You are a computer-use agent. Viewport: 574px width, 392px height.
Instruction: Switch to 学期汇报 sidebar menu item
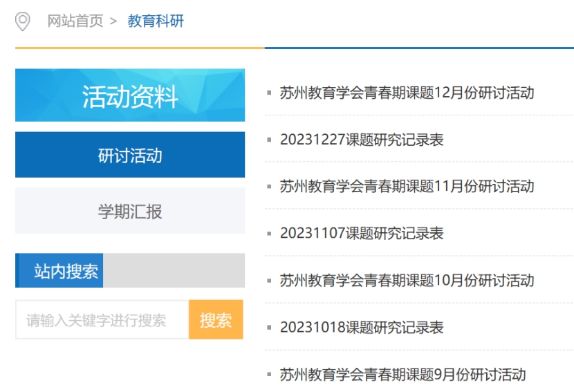point(130,211)
